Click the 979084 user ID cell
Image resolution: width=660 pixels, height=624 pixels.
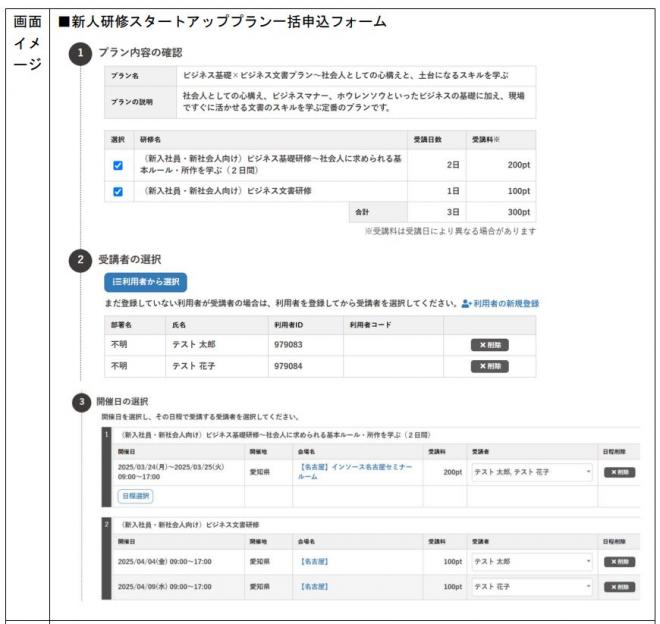pyautogui.click(x=306, y=366)
